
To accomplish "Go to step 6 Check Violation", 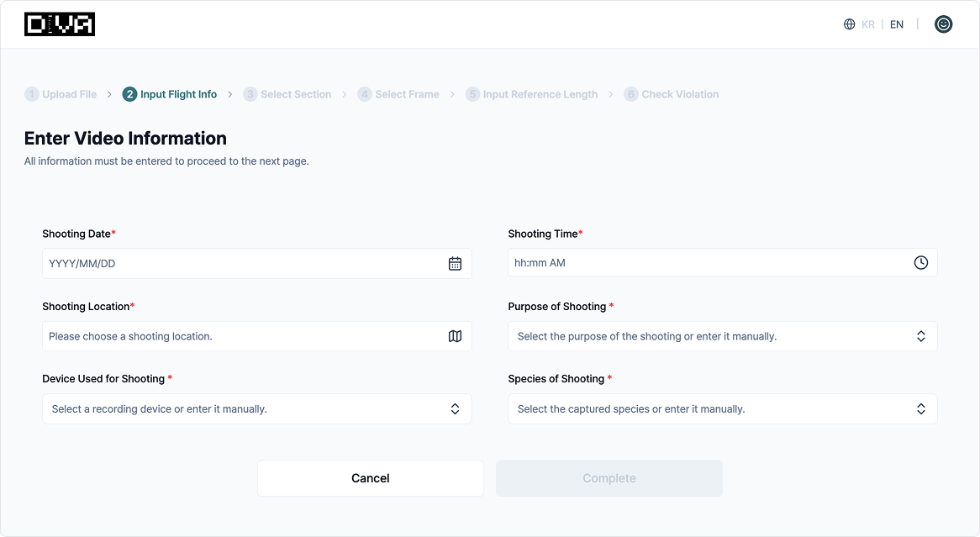I will (672, 94).
